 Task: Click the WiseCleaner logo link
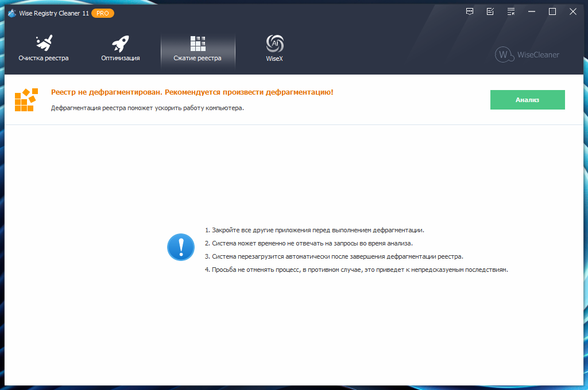click(x=527, y=54)
